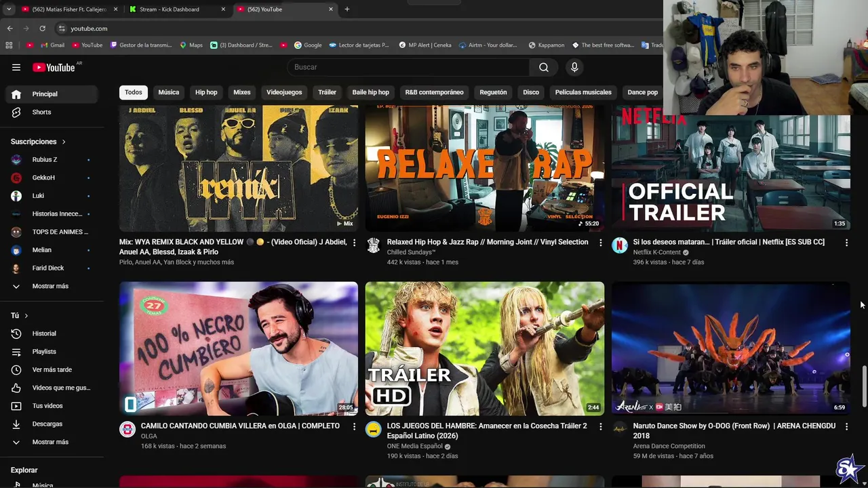Select the Música filter chip

(x=169, y=92)
